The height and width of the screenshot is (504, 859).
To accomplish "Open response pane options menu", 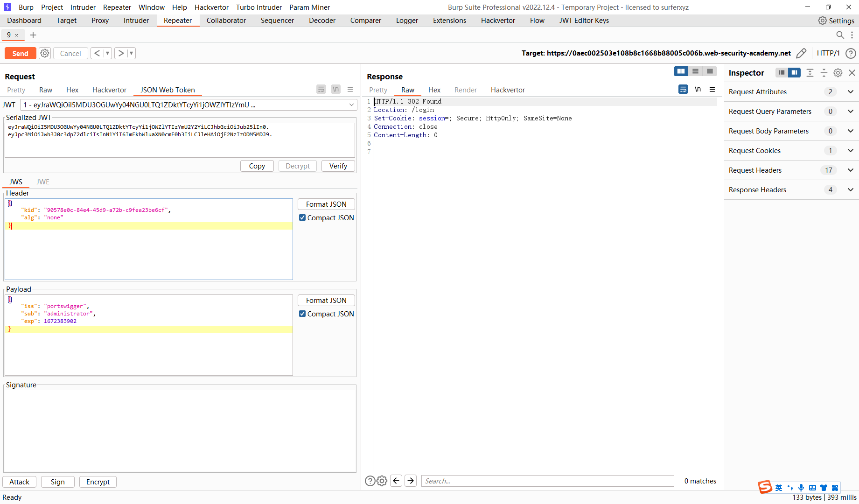I will pyautogui.click(x=712, y=89).
